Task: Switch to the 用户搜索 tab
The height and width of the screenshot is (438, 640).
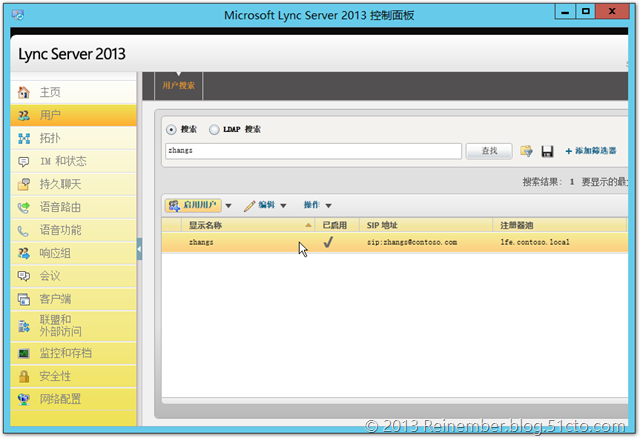Action: pos(179,86)
